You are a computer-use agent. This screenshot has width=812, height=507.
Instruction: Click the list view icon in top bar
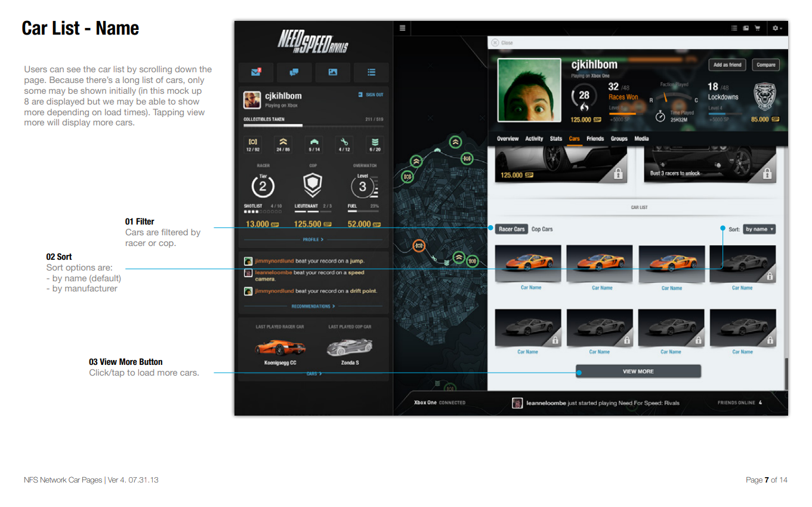coord(735,28)
